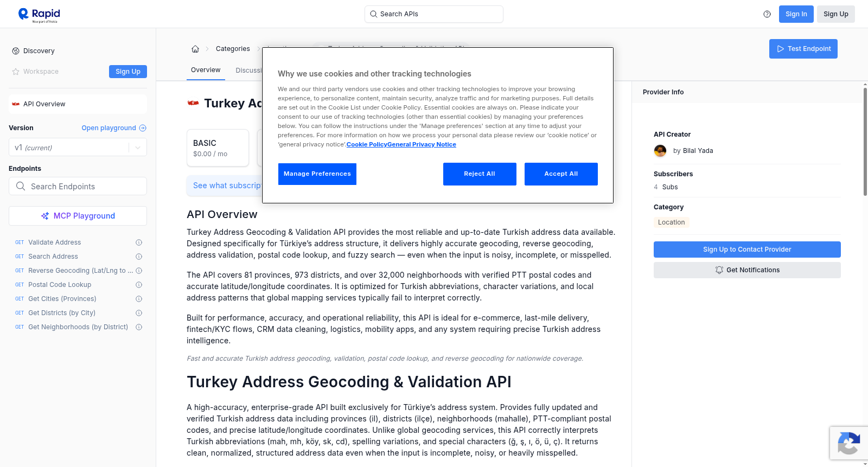Open the Cookie Policy link
This screenshot has width=868, height=467.
coord(367,144)
